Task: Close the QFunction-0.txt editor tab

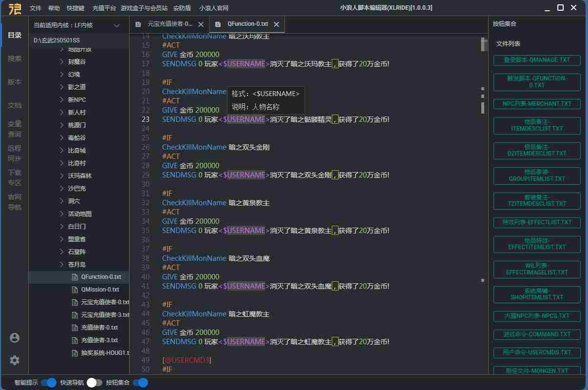Action: pyautogui.click(x=277, y=24)
